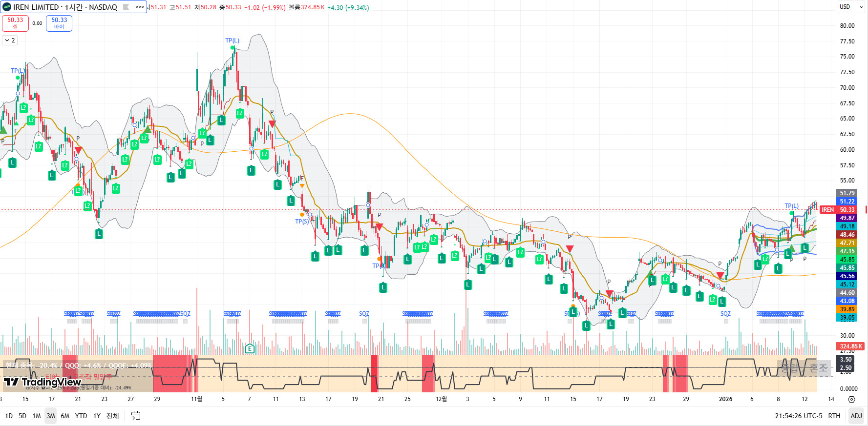Open the go-to-date calendar icon
This screenshot has height=426, width=868.
click(x=136, y=416)
